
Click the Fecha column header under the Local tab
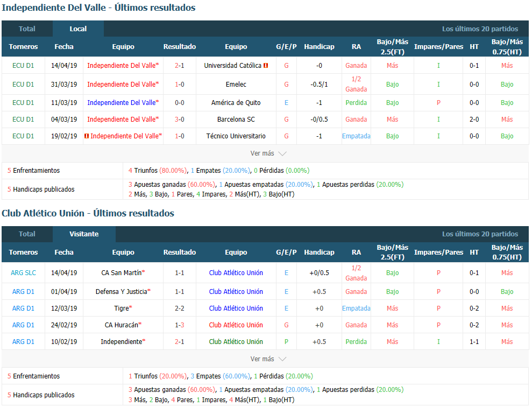click(64, 46)
